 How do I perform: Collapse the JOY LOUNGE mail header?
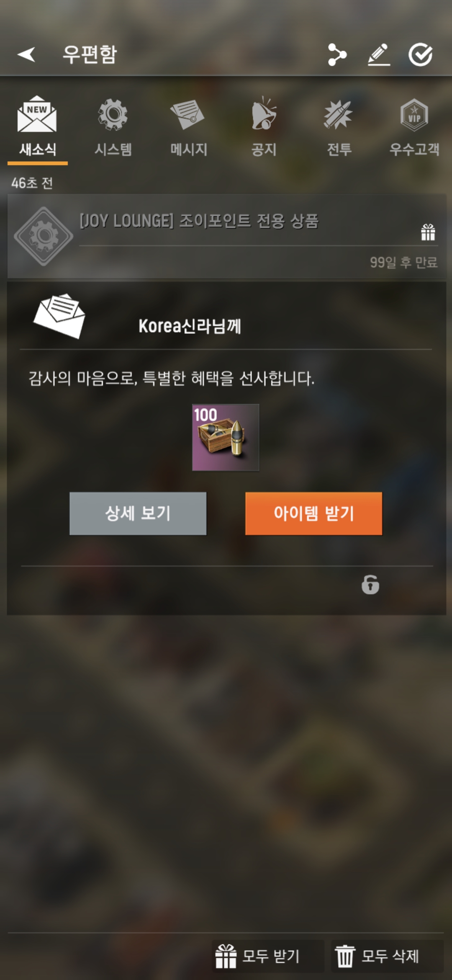click(227, 237)
